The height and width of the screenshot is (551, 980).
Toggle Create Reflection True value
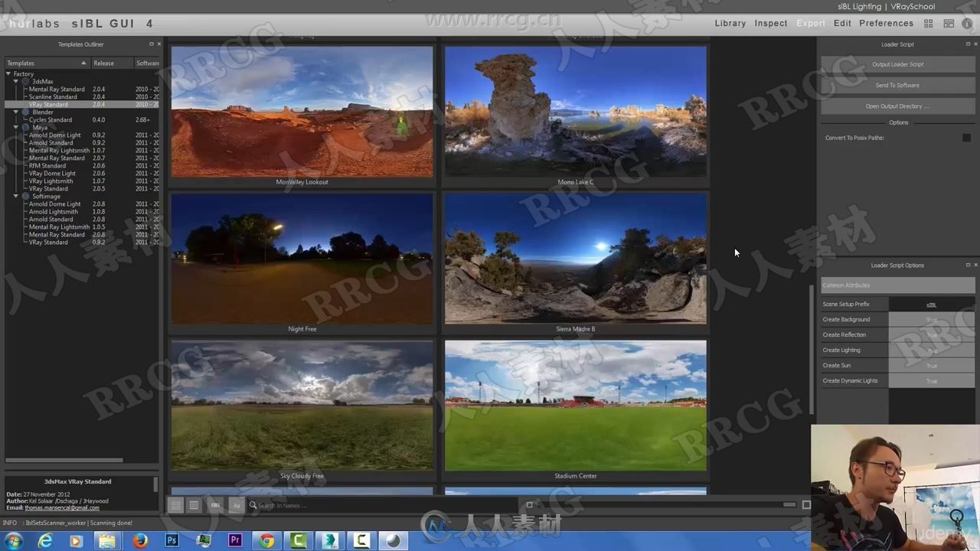click(931, 334)
